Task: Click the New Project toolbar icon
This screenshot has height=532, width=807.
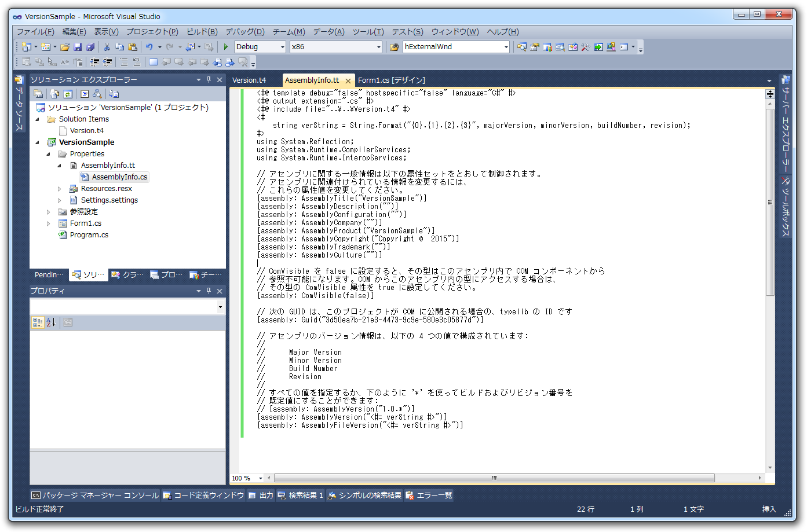Action: tap(27, 47)
